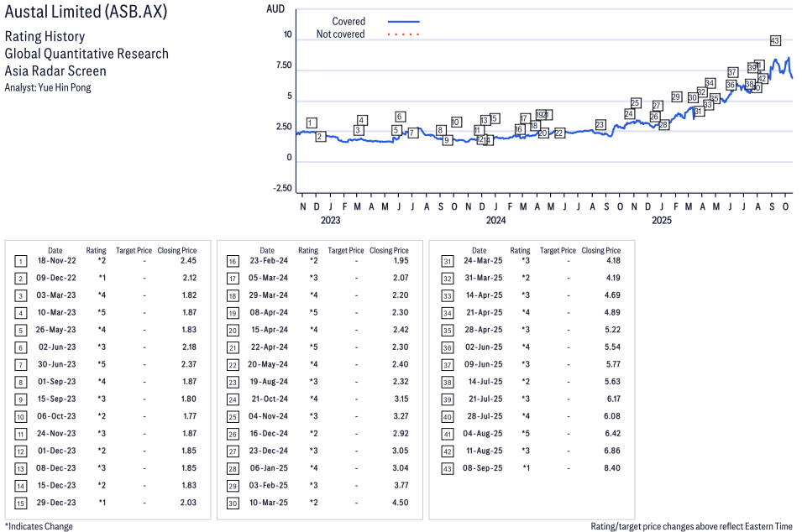Click marker 1 on the price chart
This screenshot has height=532, width=802.
[312, 123]
